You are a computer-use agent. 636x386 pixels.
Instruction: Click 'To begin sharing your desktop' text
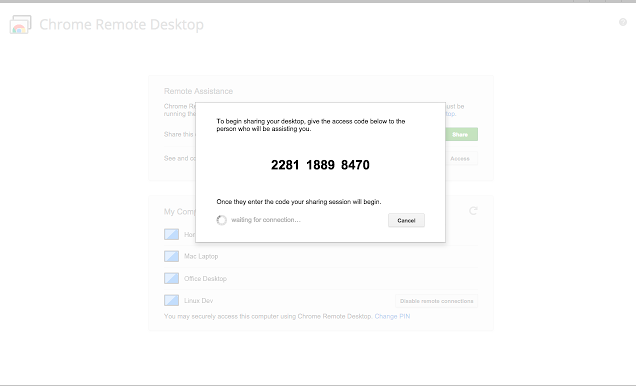[311, 125]
